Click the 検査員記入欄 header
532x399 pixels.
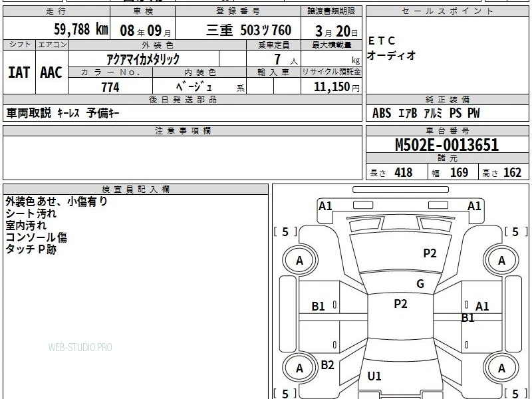click(x=136, y=190)
